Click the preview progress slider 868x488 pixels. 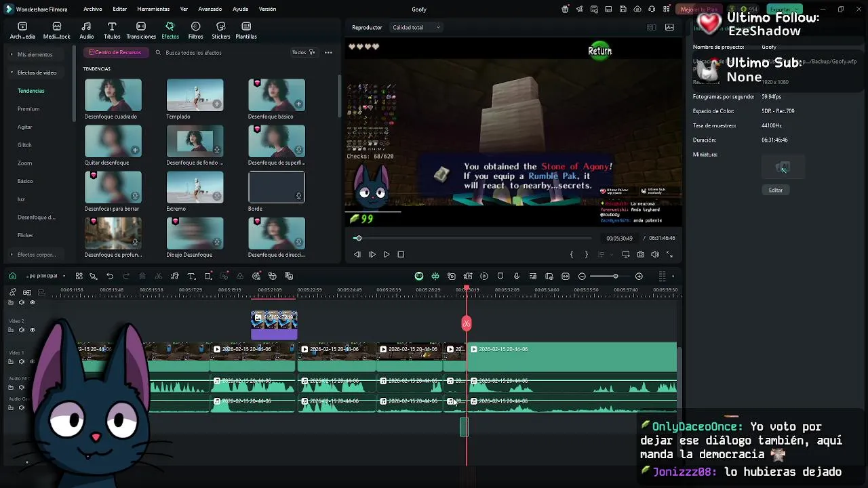473,238
